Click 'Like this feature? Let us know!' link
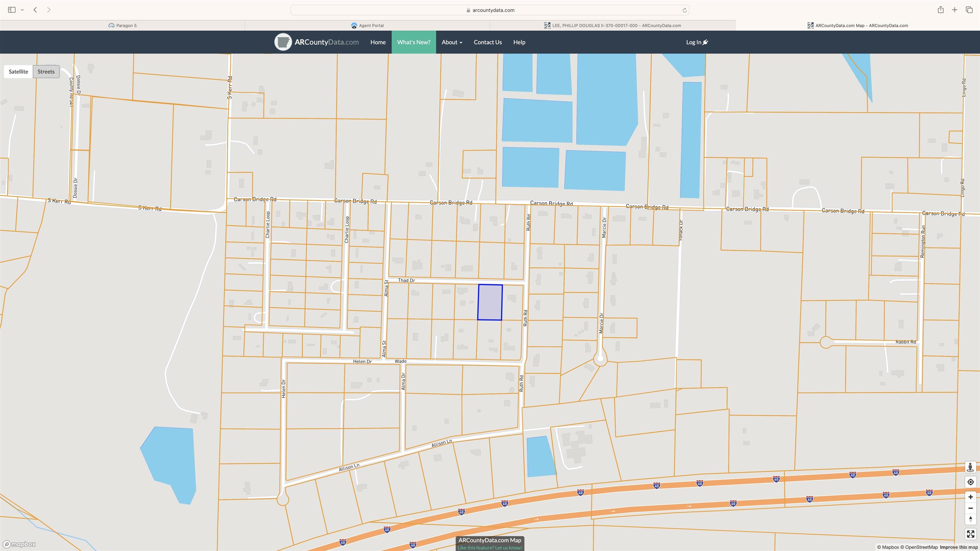The width and height of the screenshot is (980, 551). 490,547
